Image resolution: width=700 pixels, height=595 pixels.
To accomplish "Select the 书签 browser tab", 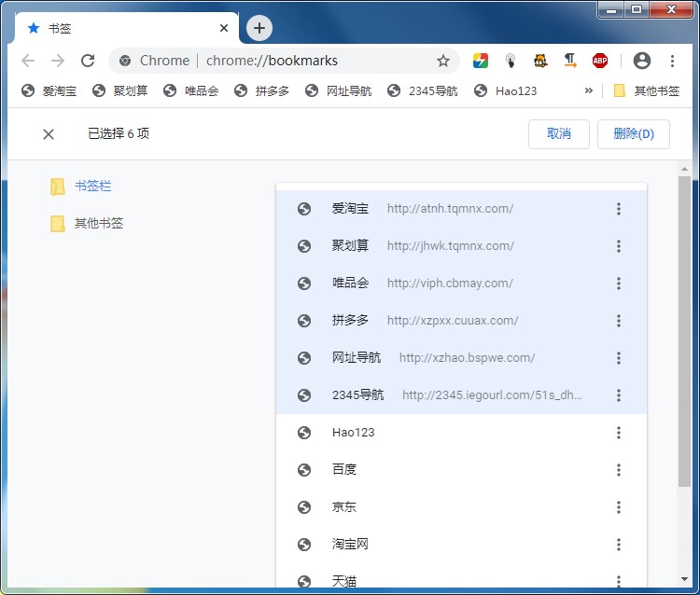I will [x=125, y=28].
